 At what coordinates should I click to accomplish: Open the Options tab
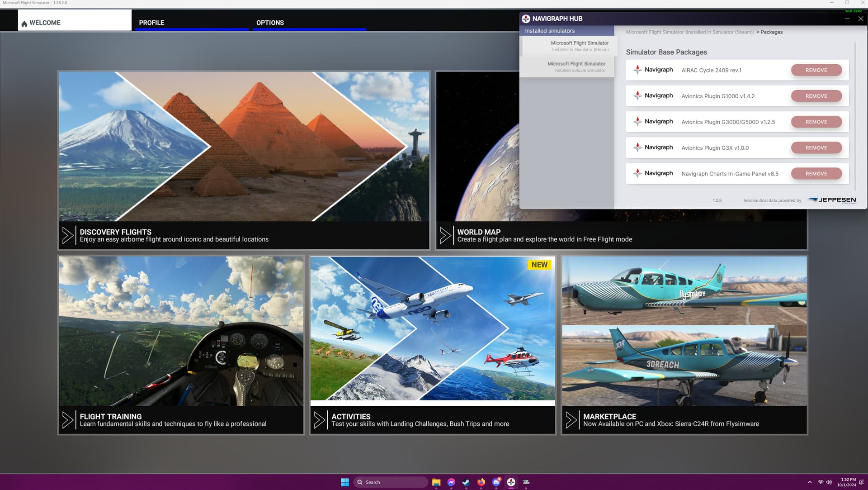(270, 23)
